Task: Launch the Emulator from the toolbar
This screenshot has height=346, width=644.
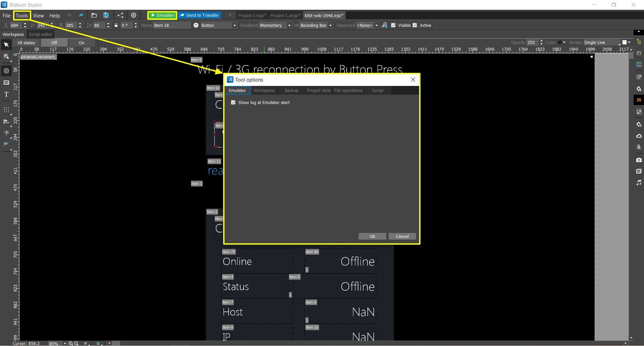Action: (x=162, y=15)
